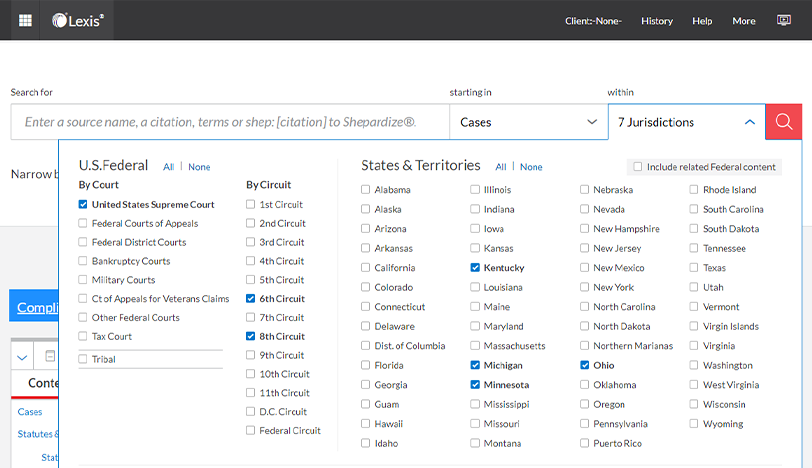Viewport: 812px width, 468px height.
Task: Open the More menu
Action: pyautogui.click(x=743, y=21)
